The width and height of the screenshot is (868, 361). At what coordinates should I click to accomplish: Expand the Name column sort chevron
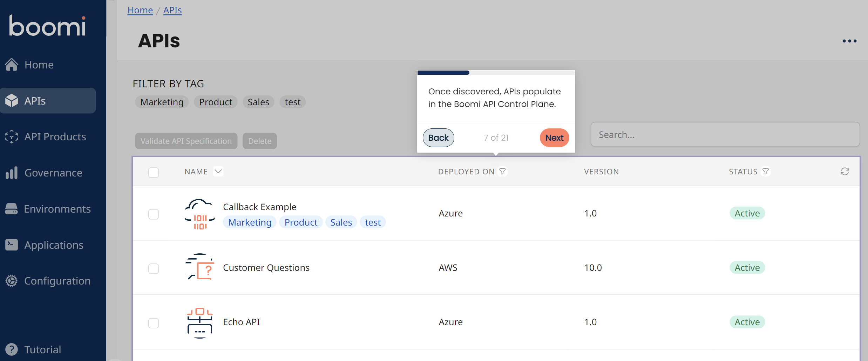[x=218, y=171]
